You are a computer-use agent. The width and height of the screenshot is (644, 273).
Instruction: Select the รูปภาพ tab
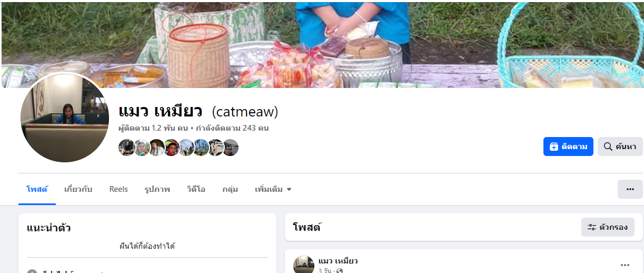tap(157, 189)
